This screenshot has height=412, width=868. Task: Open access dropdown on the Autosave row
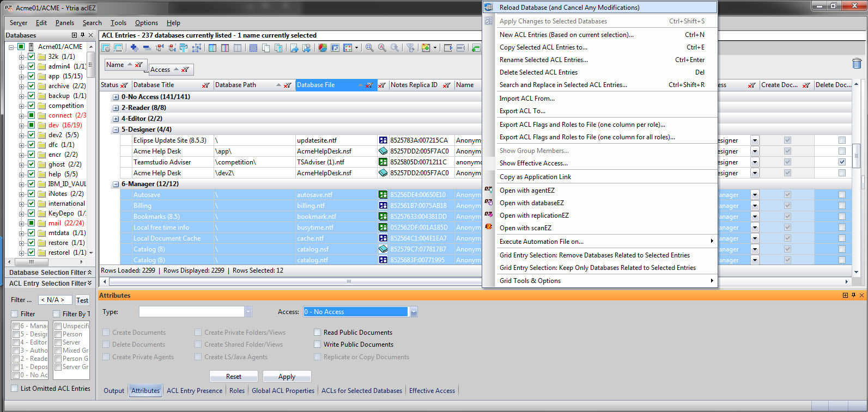click(x=755, y=195)
